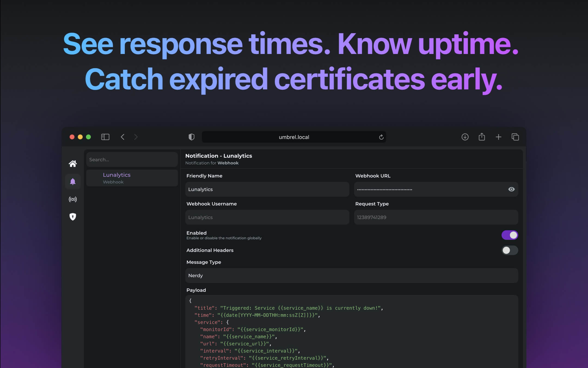Reveal the Webhook URL with eye icon
Screen dimensions: 588x368
pos(511,189)
